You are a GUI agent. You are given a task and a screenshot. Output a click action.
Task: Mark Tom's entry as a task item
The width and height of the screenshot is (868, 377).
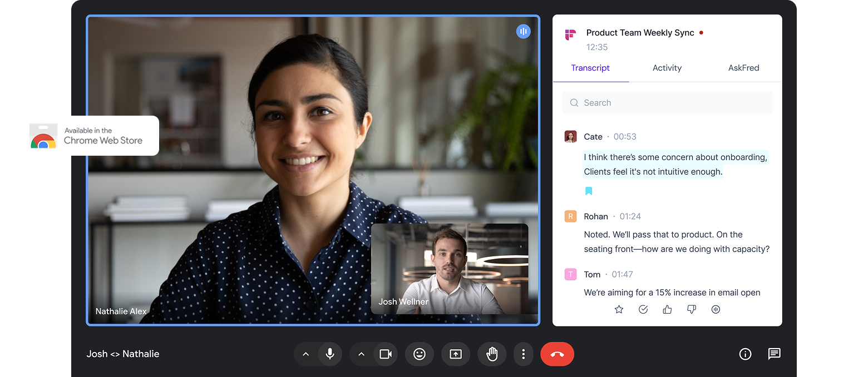(643, 309)
